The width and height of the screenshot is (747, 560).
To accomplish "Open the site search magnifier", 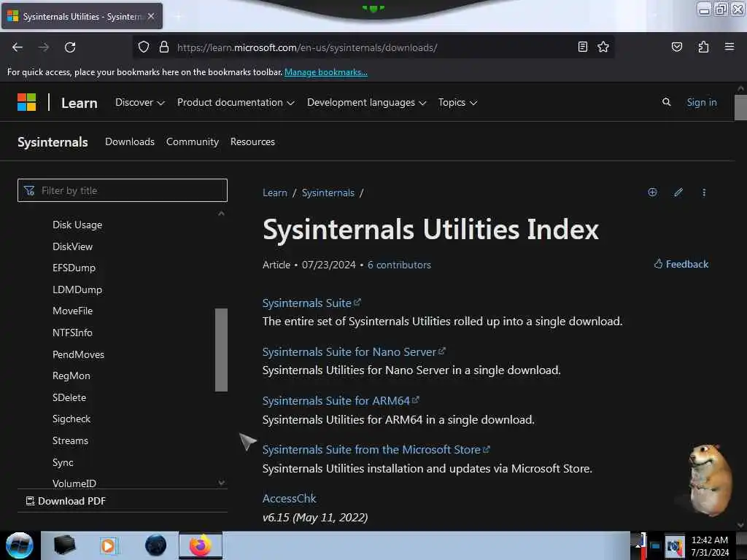I will [x=667, y=102].
